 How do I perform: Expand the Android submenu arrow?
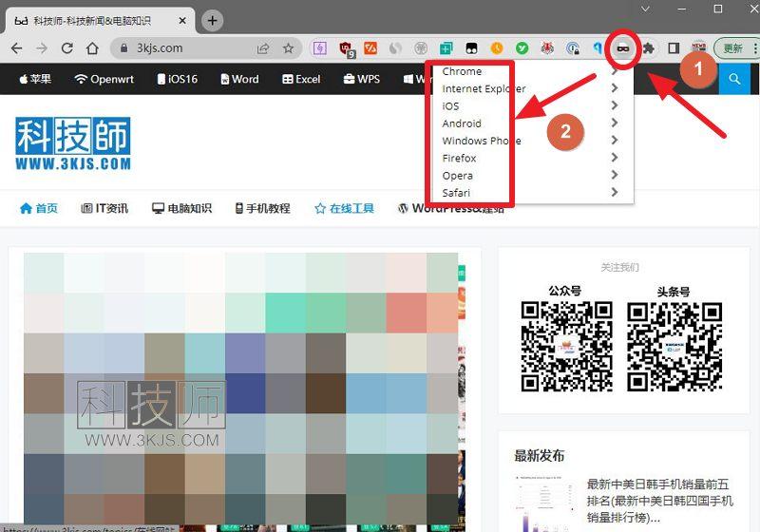click(x=614, y=123)
